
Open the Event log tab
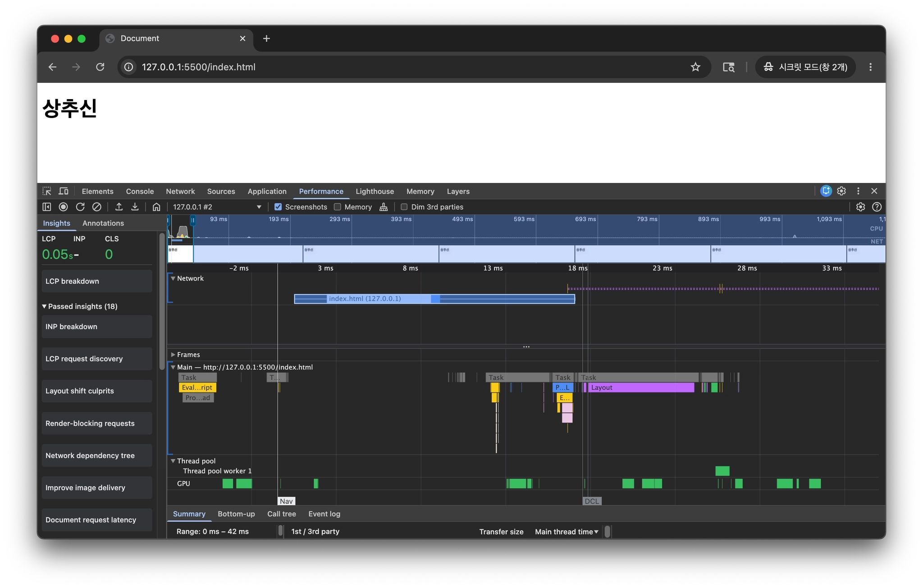[x=324, y=514]
